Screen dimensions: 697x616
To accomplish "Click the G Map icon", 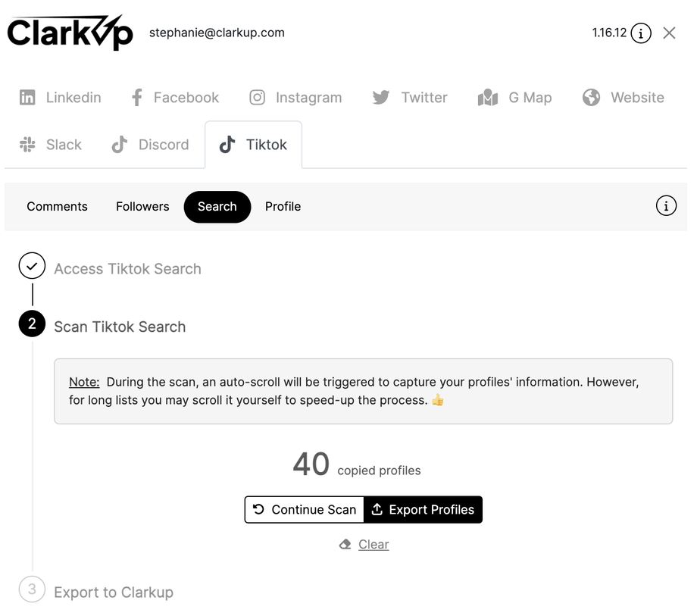I will tap(488, 97).
